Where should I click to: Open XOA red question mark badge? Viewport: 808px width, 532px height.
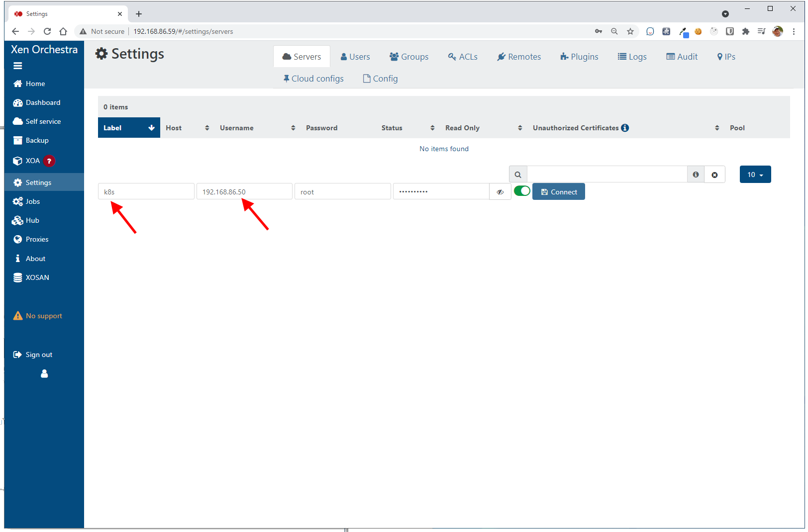(x=49, y=161)
